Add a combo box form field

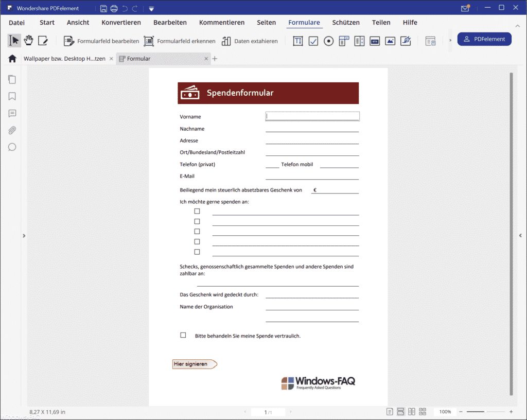coord(344,41)
